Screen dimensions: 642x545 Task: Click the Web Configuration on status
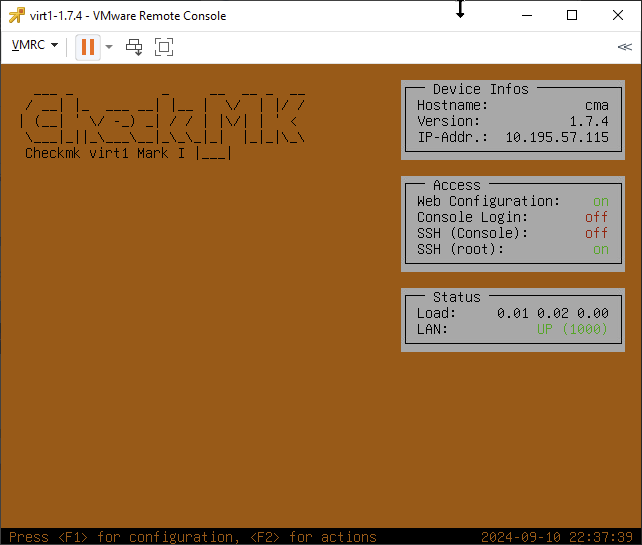pos(600,201)
